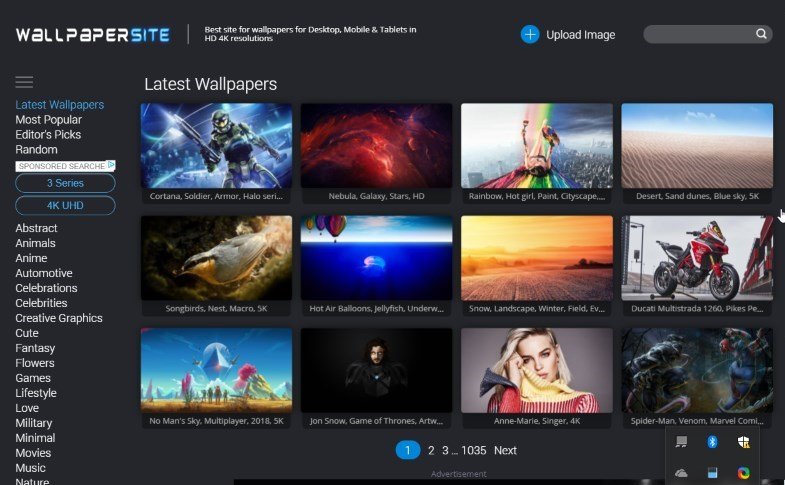Open Windows Security shield tray icon
Viewport: 785px width, 485px height.
pos(743,441)
